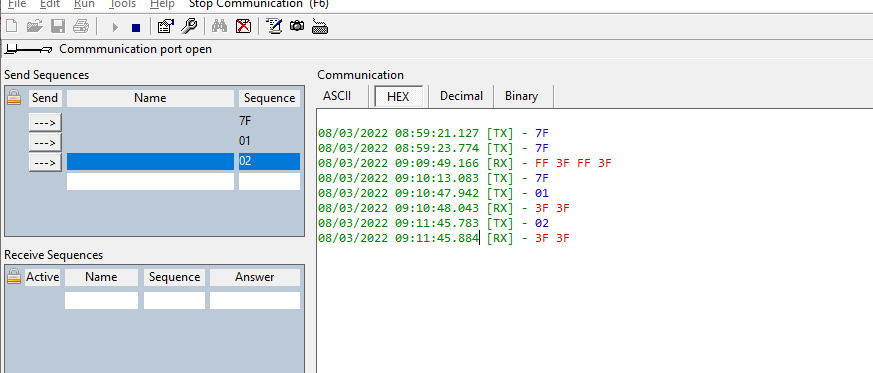
Task: Send the 02 sequence with its arrow button
Action: [45, 163]
